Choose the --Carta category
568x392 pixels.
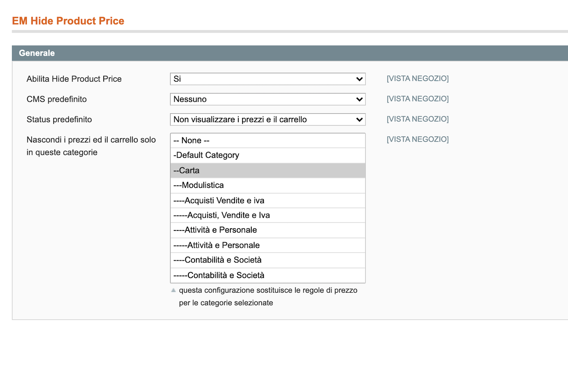coord(268,170)
